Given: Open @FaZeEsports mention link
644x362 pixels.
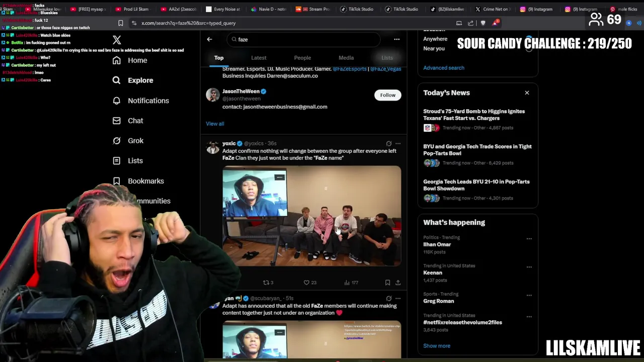Looking at the screenshot, I should [x=349, y=69].
